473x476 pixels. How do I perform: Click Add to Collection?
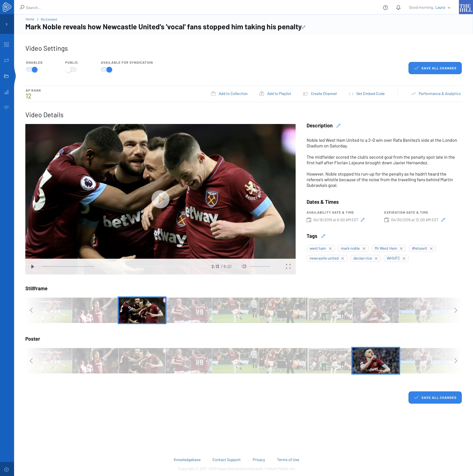(x=229, y=94)
